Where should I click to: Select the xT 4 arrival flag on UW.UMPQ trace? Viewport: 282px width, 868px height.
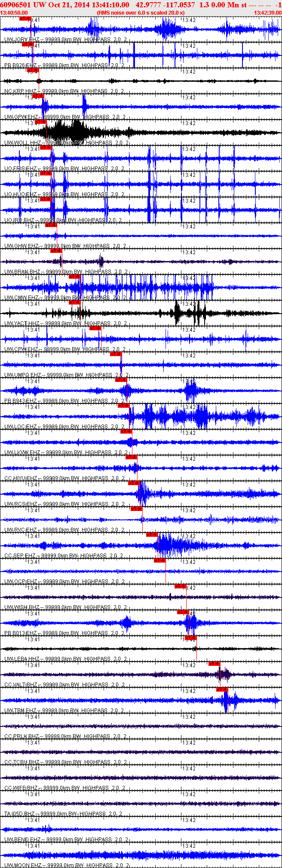point(116,354)
